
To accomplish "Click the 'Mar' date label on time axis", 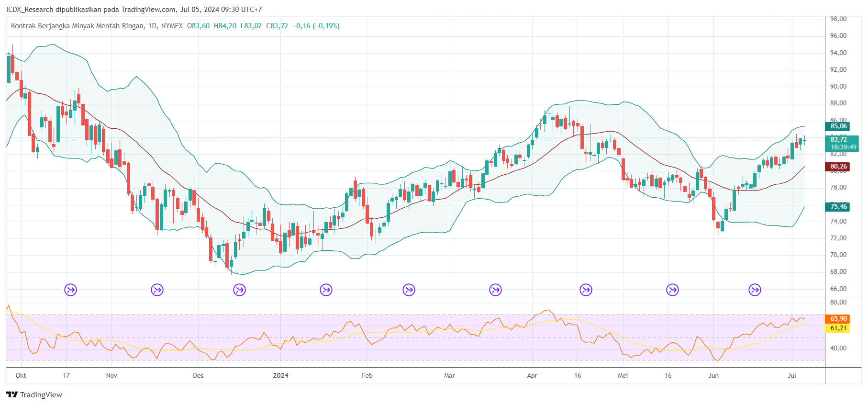I will pyautogui.click(x=449, y=375).
